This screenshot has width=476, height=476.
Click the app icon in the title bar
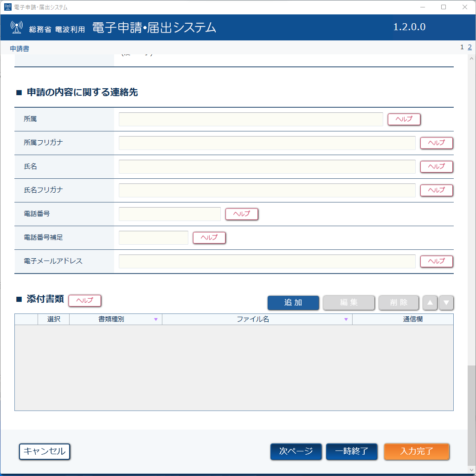click(7, 7)
